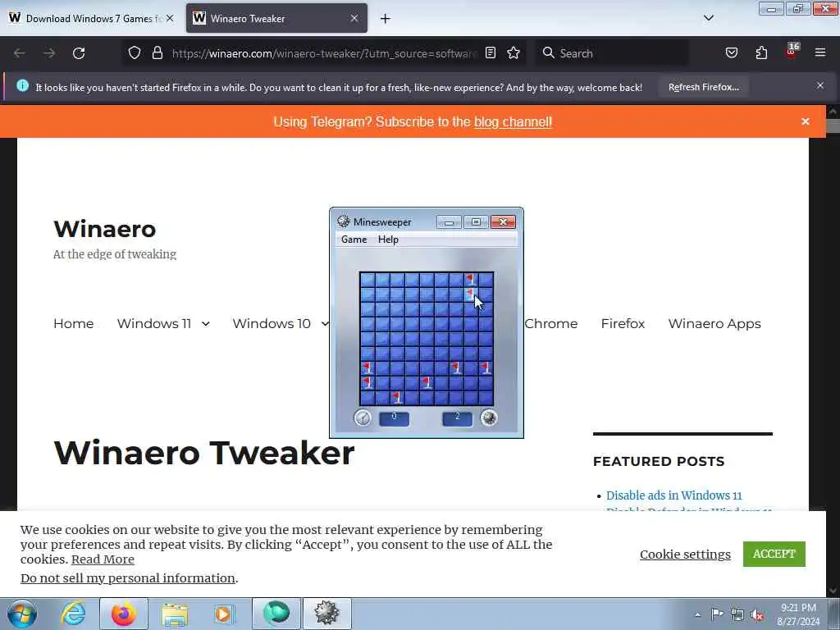Switch to Minesweeper on the taskbar
This screenshot has width=840, height=630.
[x=326, y=614]
